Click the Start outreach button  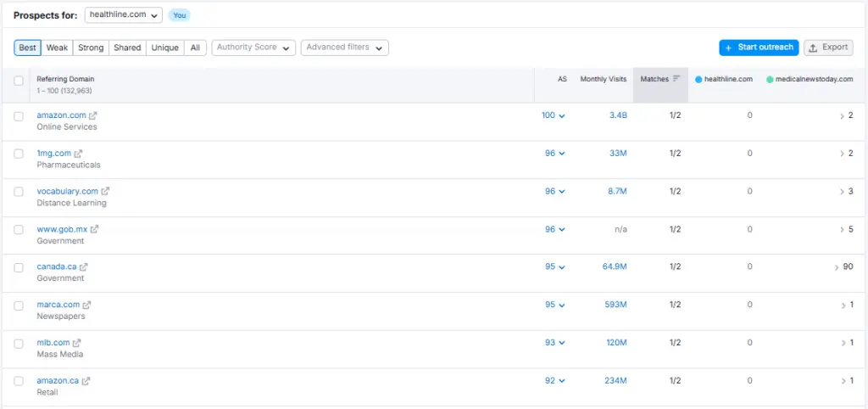pyautogui.click(x=759, y=48)
